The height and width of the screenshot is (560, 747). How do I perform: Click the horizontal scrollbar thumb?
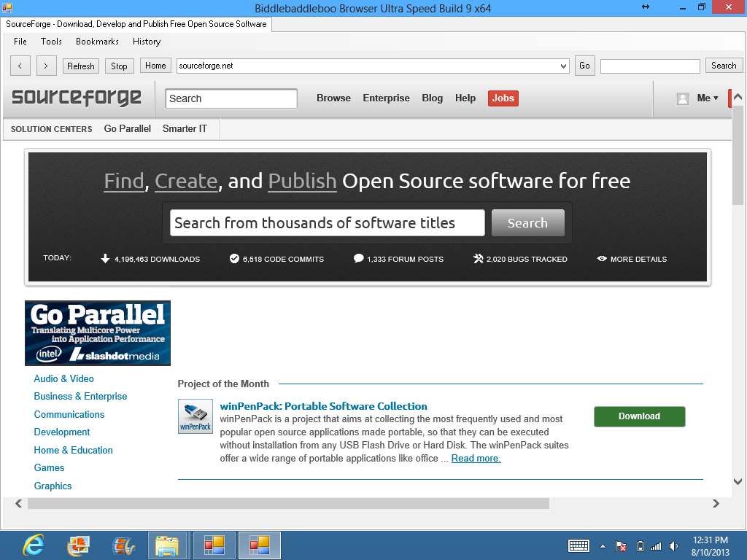tap(288, 503)
